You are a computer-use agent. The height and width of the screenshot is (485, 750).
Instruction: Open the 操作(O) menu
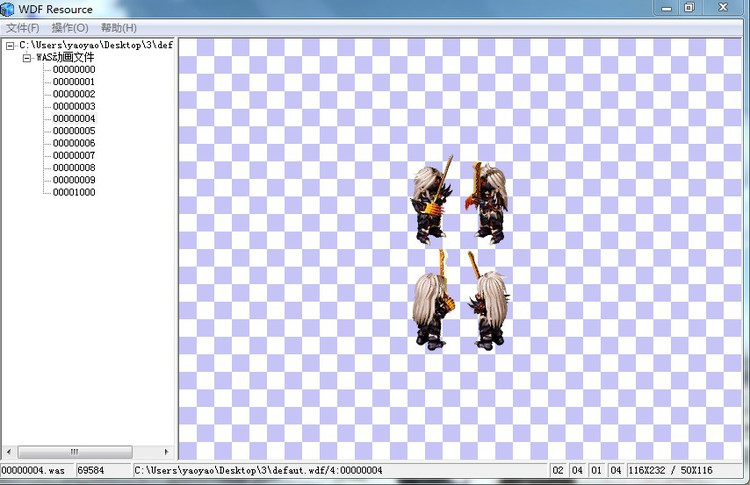click(69, 28)
